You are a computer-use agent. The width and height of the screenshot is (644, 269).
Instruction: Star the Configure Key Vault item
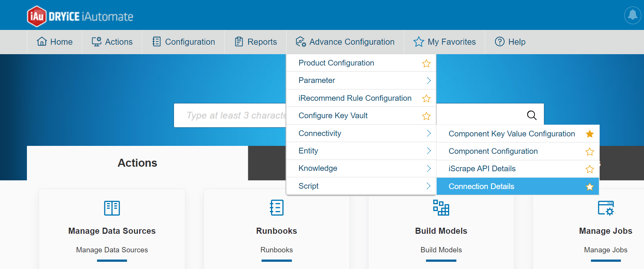coord(426,116)
